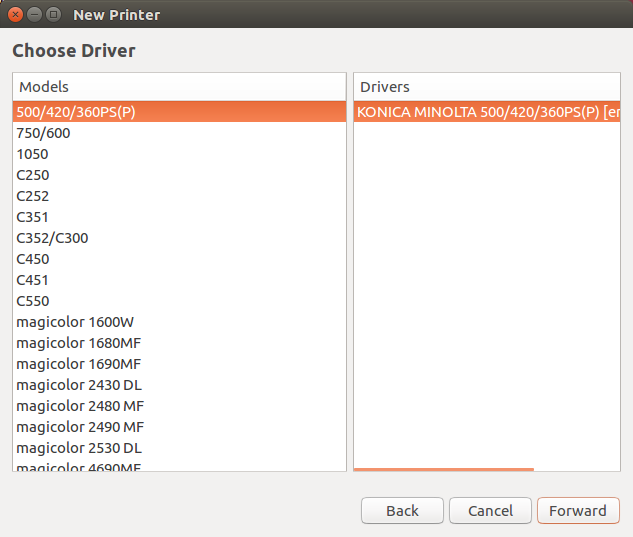633x537 pixels.
Task: Select magicolor 1680MF model
Action: pyautogui.click(x=179, y=343)
